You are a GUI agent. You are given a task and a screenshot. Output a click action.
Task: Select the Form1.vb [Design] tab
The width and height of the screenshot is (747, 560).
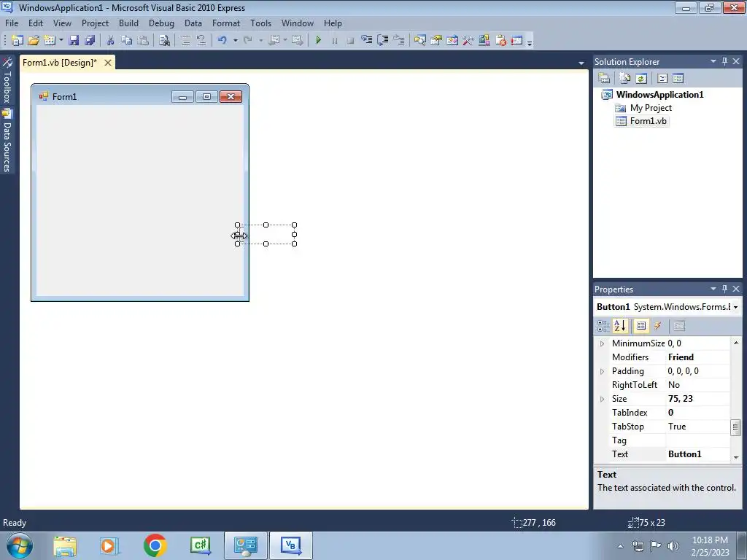[x=60, y=63]
